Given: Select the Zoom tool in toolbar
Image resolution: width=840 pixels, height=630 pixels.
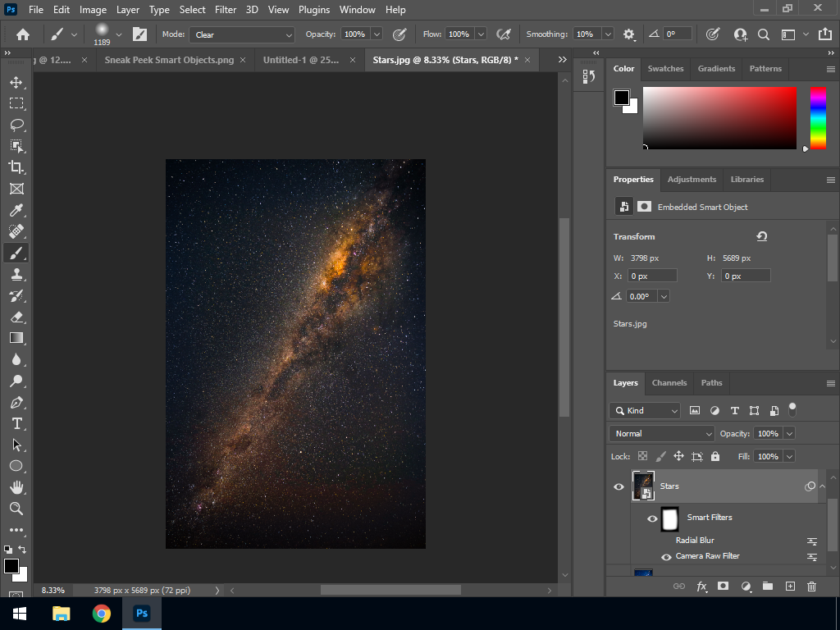Looking at the screenshot, I should [x=16, y=509].
